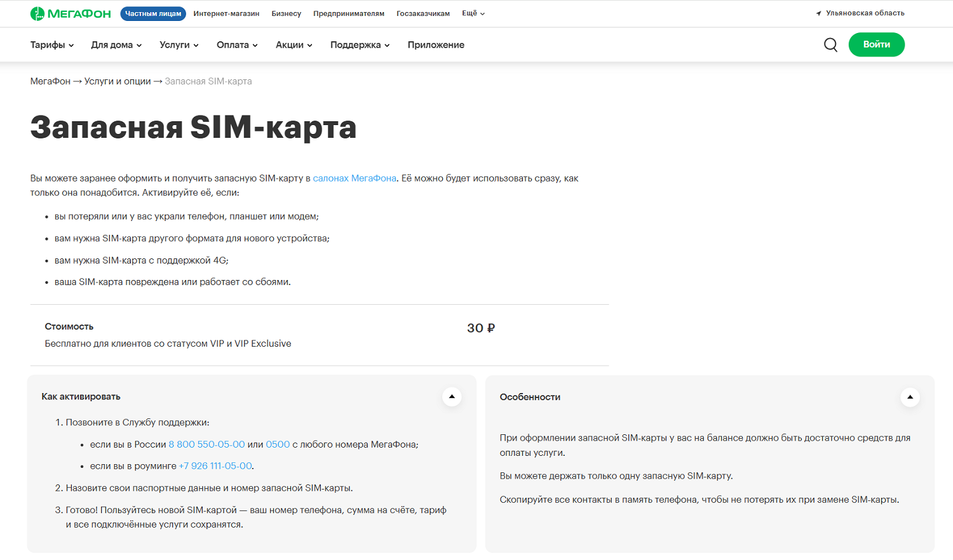Click the Запасная SIM-карта breadcrumb text
953x560 pixels.
point(208,81)
